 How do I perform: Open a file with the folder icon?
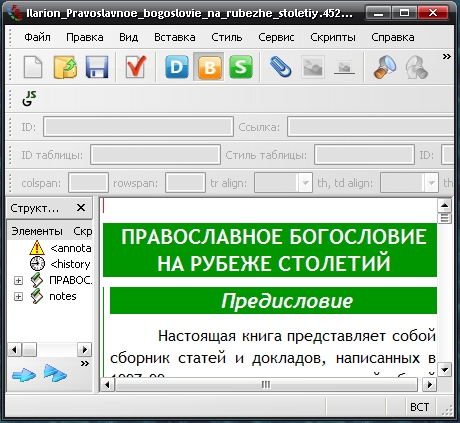click(65, 67)
